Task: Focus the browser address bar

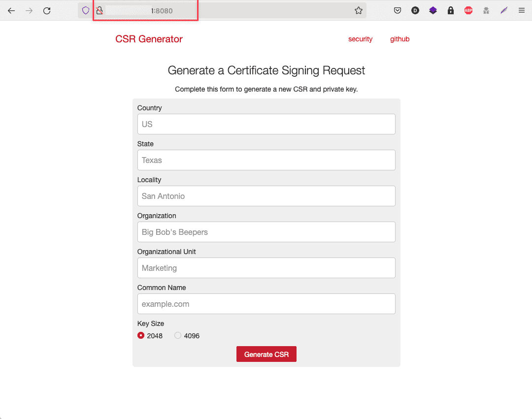Action: (x=246, y=10)
